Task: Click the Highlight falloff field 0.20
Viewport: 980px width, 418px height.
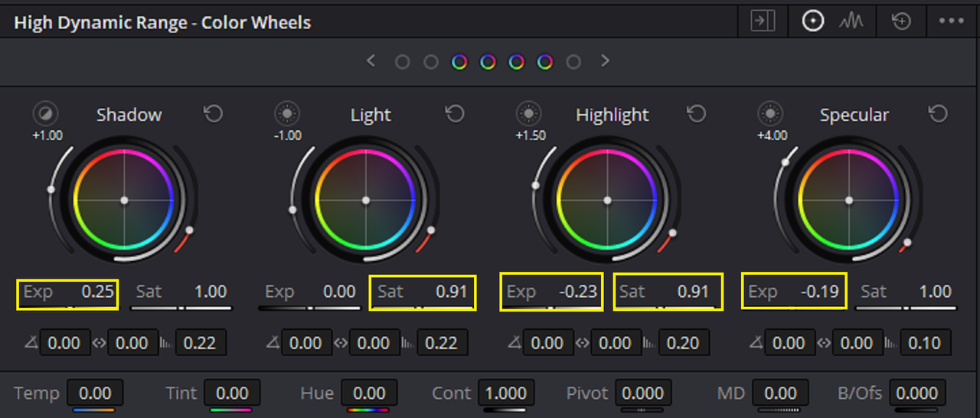Action: pyautogui.click(x=683, y=343)
